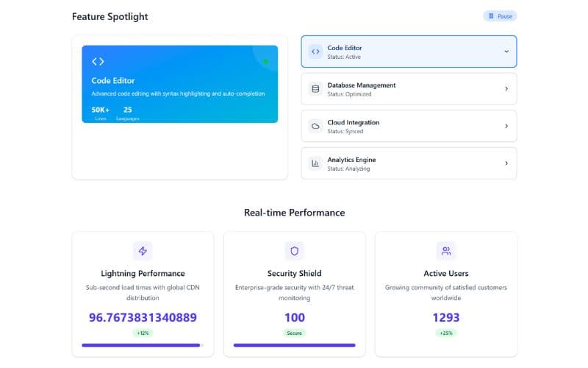588x368 pixels.
Task: Expand the Database Management chevron
Action: pyautogui.click(x=506, y=89)
